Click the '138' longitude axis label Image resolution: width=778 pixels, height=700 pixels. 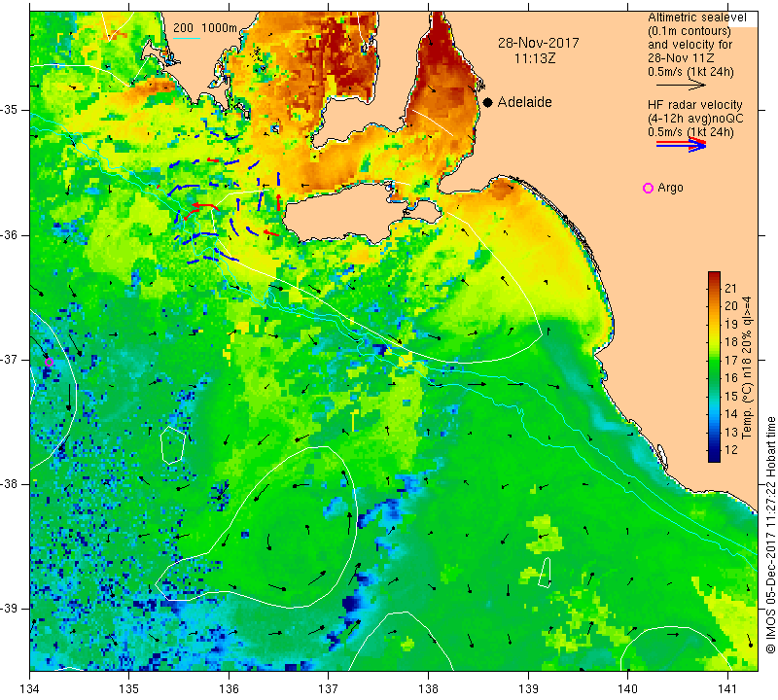(428, 689)
